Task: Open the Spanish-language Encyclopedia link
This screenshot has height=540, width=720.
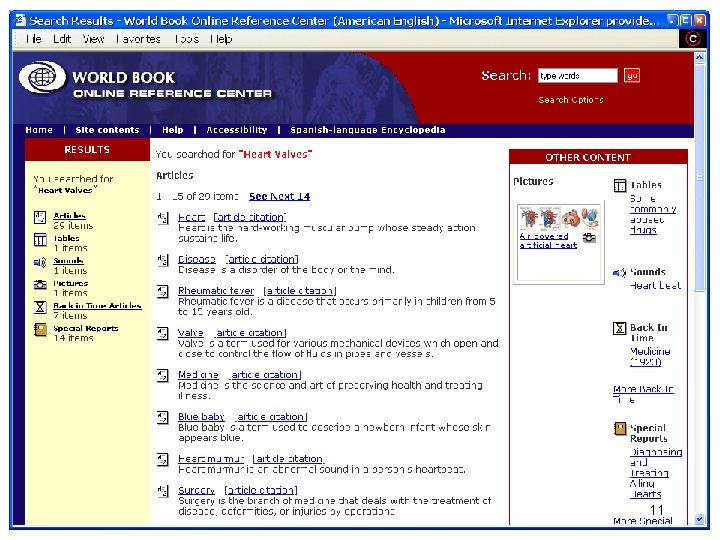Action: coord(368,130)
